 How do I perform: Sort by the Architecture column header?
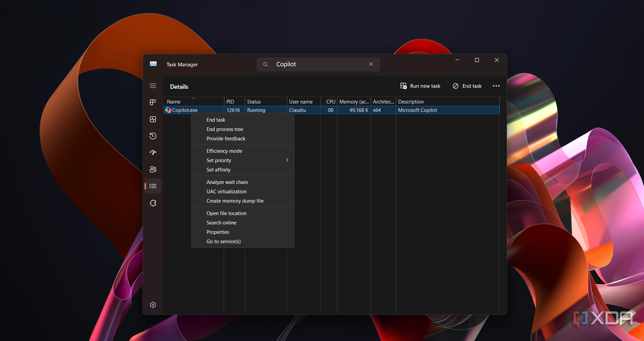click(383, 101)
